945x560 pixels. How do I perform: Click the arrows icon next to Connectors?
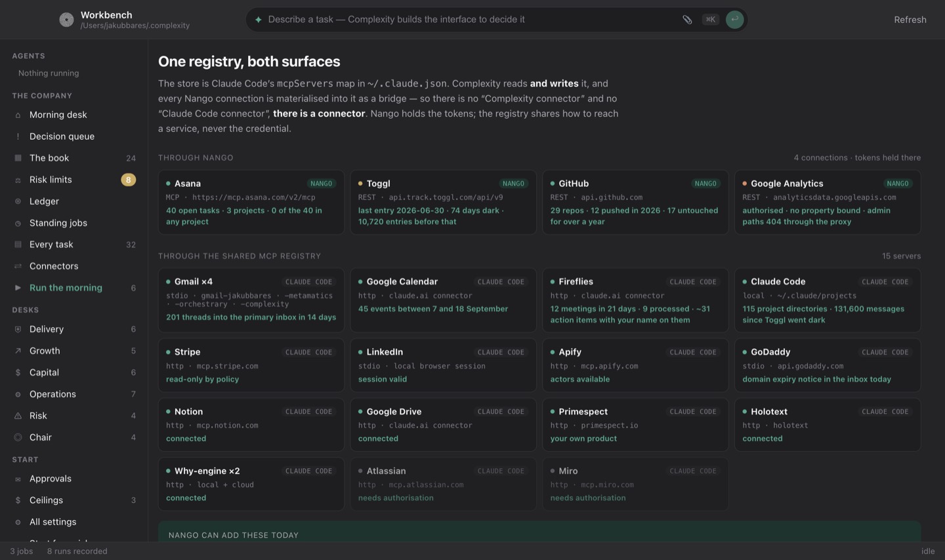point(18,266)
